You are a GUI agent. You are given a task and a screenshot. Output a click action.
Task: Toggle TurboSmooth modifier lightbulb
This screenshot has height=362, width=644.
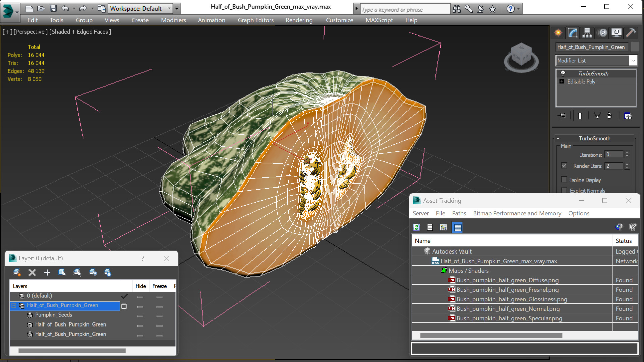click(x=563, y=73)
